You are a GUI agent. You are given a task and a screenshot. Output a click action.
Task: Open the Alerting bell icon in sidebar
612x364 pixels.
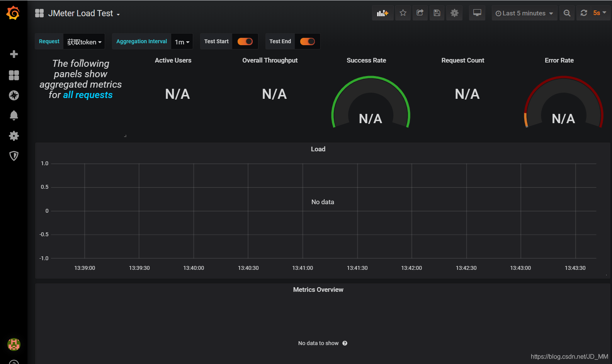tap(14, 115)
